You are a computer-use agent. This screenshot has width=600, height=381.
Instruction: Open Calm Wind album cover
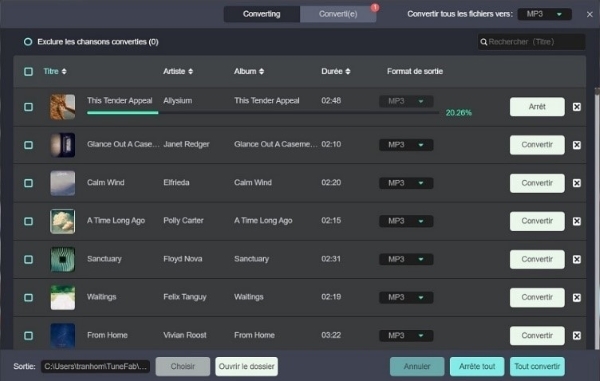(63, 183)
